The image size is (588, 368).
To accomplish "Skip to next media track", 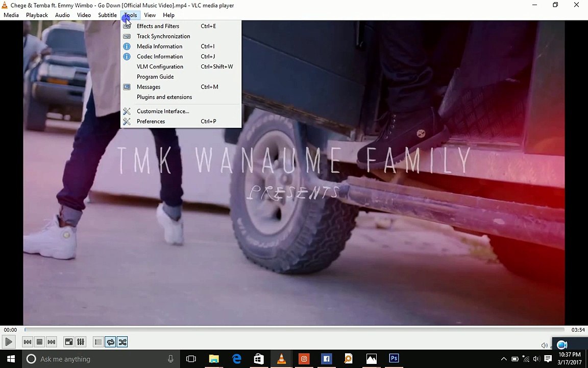I will (x=52, y=342).
